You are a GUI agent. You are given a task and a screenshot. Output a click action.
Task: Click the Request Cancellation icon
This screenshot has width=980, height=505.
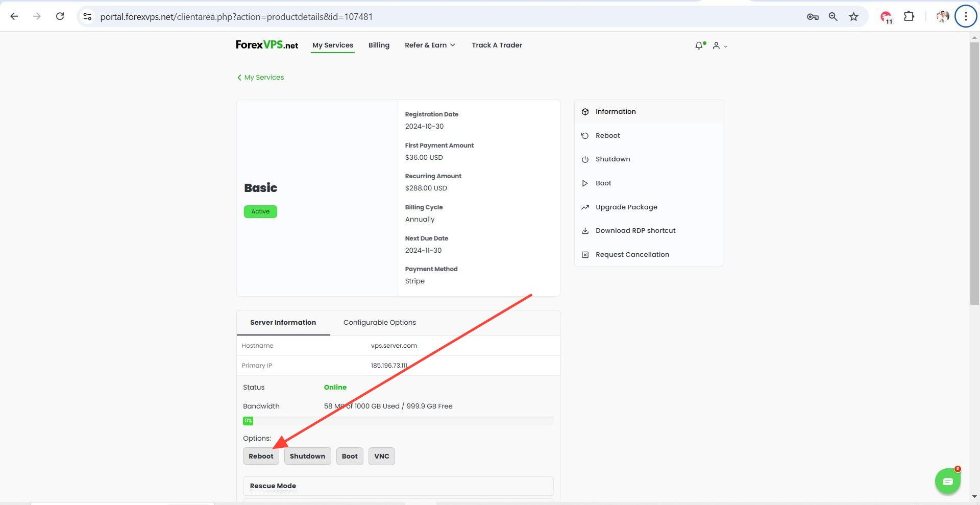tap(585, 255)
